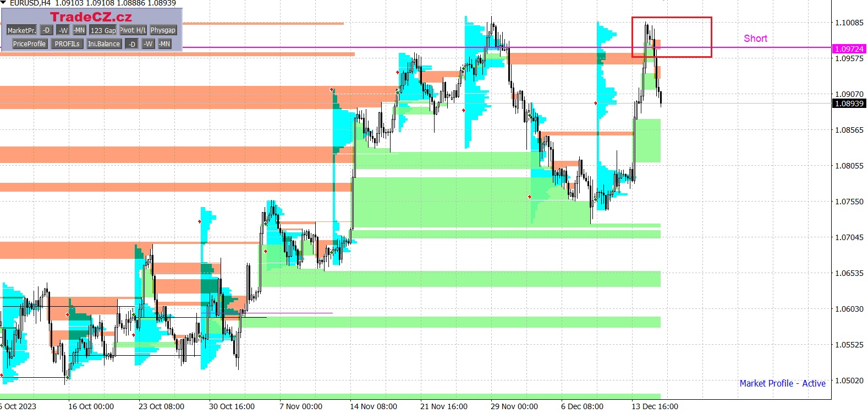This screenshot has height=413, width=868.
Task: Enable the 123 Gap indicator button
Action: coord(103,30)
